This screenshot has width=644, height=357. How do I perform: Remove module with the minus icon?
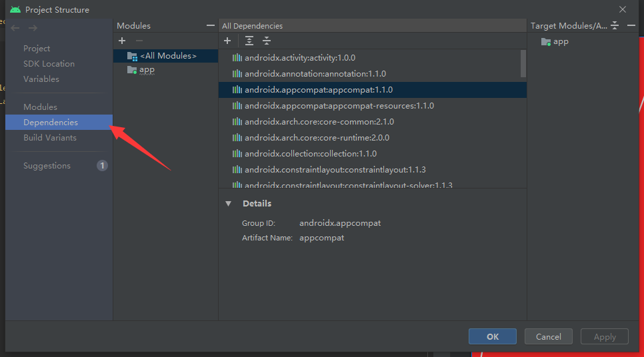pyautogui.click(x=139, y=41)
